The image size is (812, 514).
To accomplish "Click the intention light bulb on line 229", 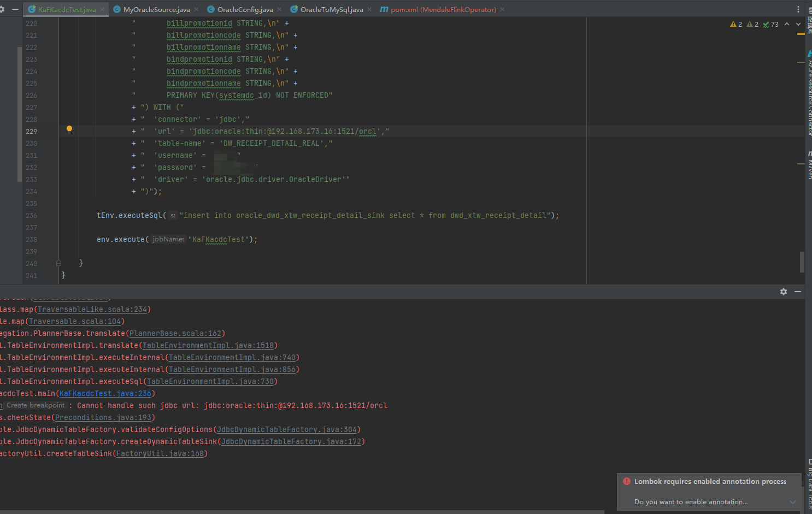I will 69,130.
